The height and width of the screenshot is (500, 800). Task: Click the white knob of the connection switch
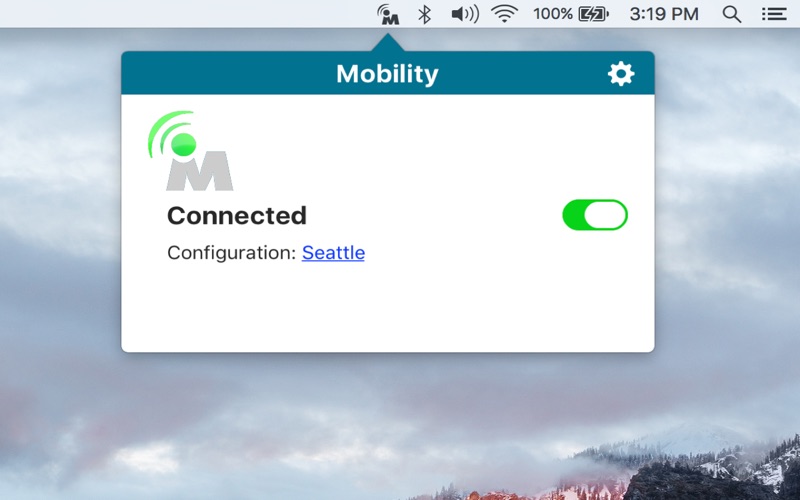click(606, 215)
